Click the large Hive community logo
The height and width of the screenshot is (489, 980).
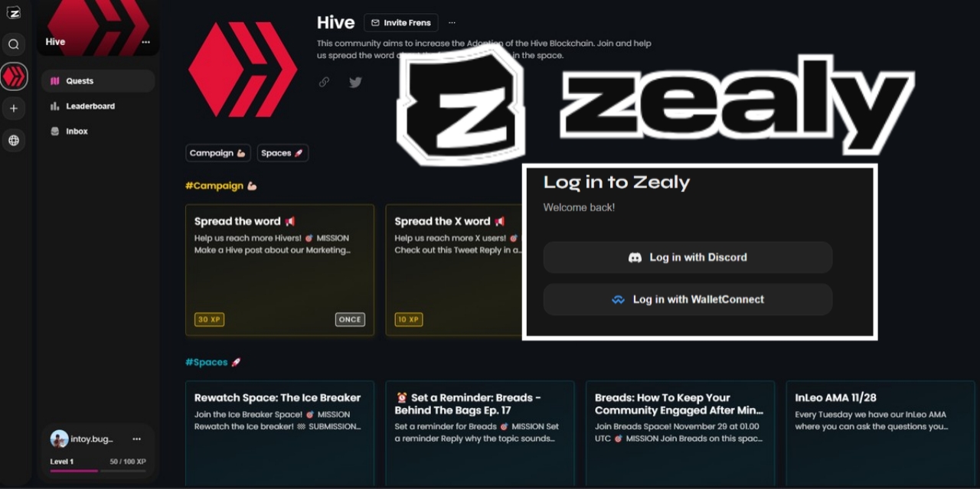(243, 70)
